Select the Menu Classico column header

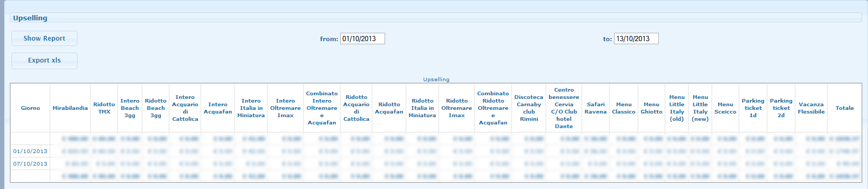pos(623,108)
